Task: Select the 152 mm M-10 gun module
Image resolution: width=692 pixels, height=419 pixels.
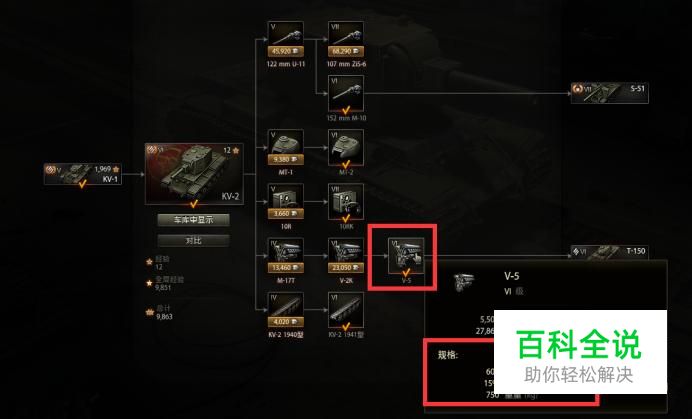Action: click(x=346, y=94)
